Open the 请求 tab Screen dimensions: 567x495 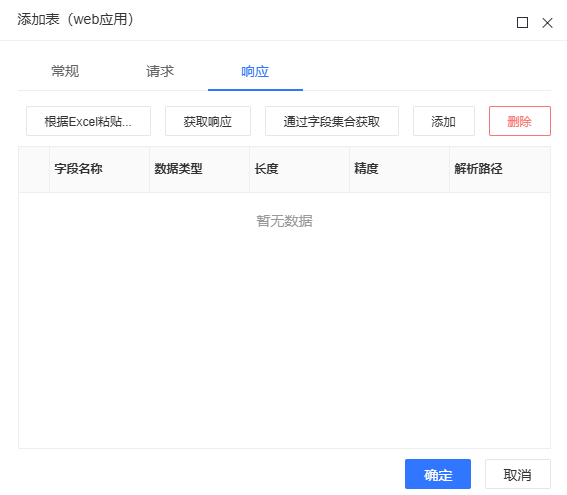point(160,71)
